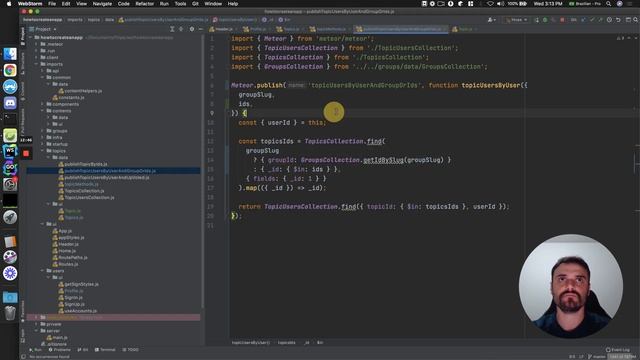Open the Event Log
Screen dimensions: 640x360
click(x=618, y=350)
